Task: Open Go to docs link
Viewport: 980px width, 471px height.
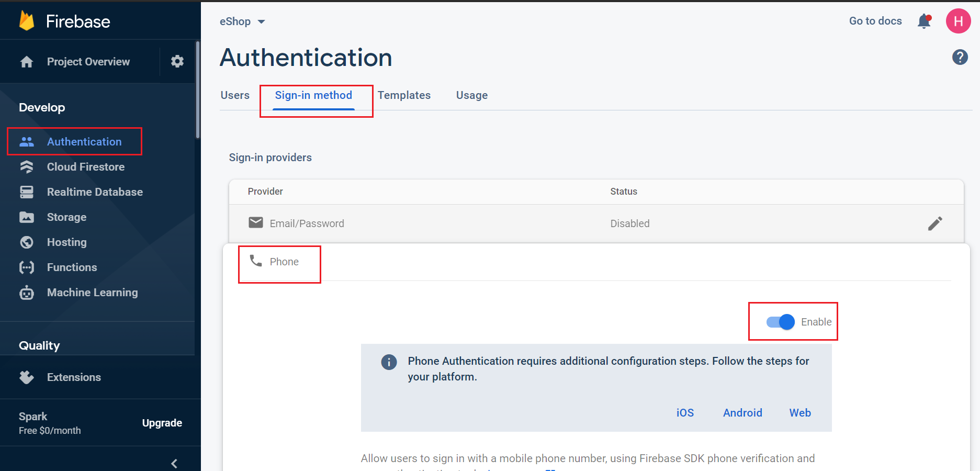Action: (875, 21)
